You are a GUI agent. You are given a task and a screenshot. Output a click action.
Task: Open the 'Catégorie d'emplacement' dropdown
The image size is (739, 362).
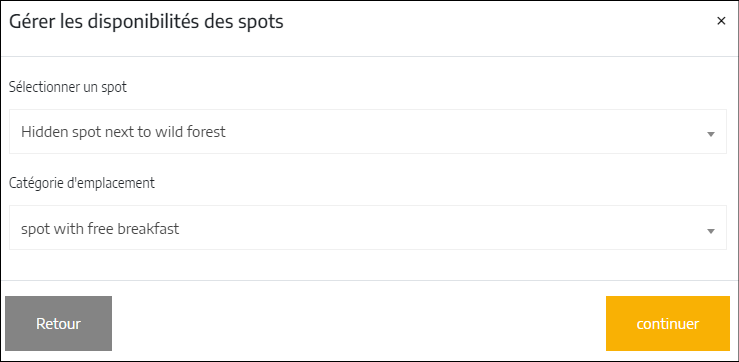(x=368, y=228)
